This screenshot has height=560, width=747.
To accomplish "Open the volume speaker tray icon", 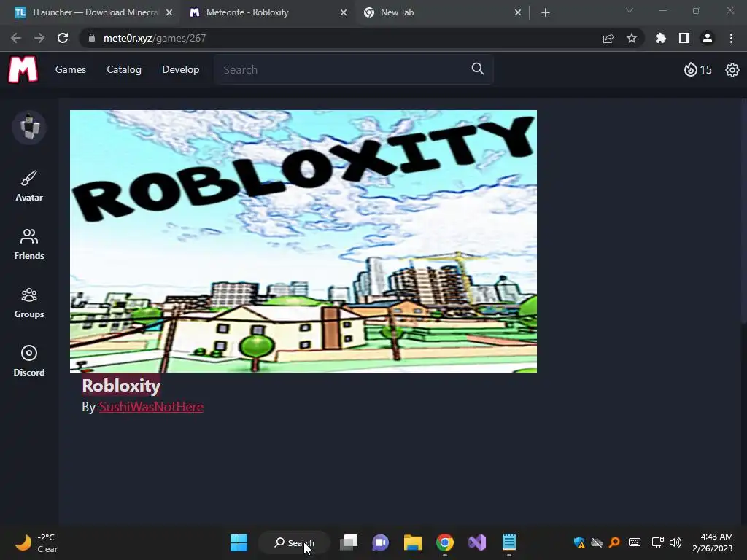I will (x=675, y=542).
